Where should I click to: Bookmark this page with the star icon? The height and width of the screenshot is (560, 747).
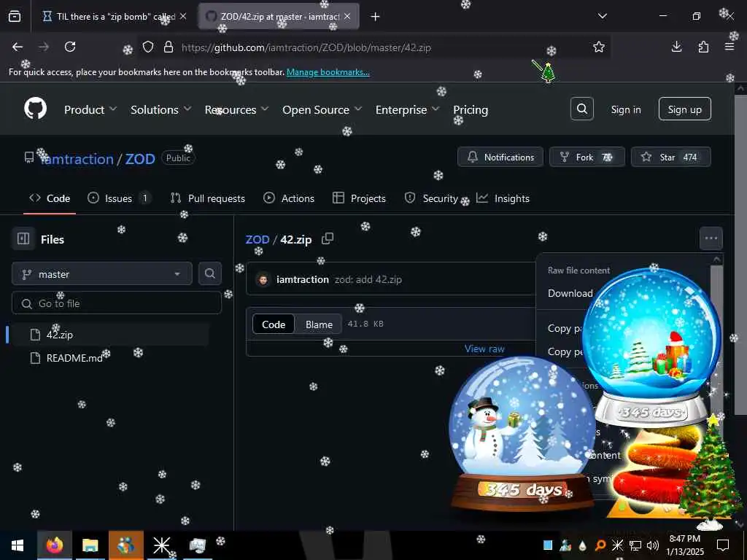coord(599,47)
